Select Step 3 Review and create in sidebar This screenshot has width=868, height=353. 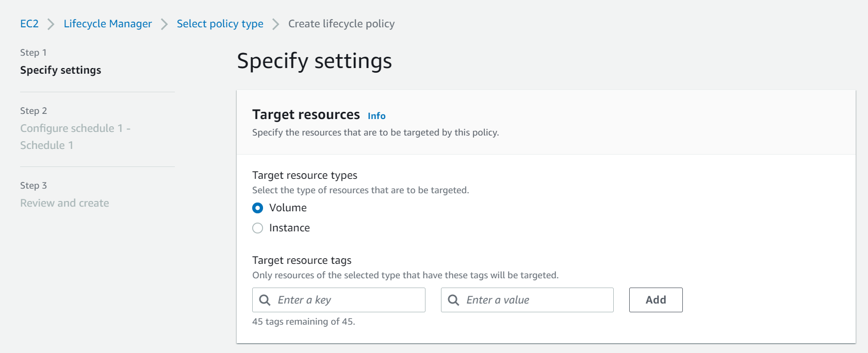click(x=64, y=203)
